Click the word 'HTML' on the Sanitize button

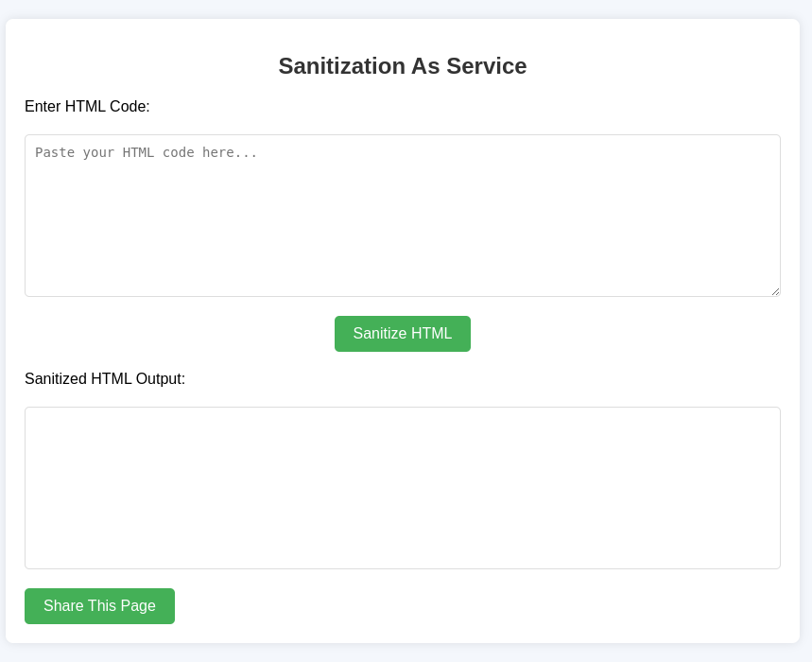coord(432,334)
